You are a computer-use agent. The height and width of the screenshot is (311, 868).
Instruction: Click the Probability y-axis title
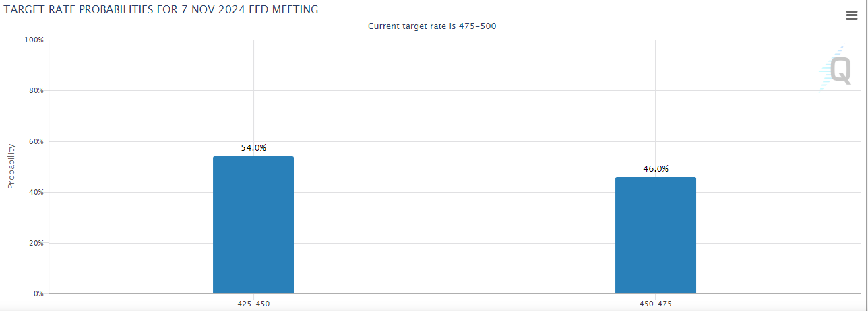pyautogui.click(x=11, y=166)
